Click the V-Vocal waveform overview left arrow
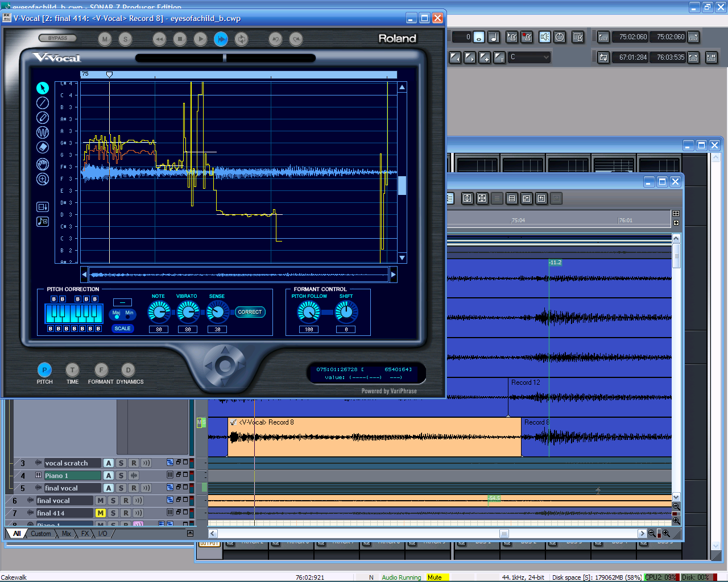This screenshot has height=582, width=728. coord(84,275)
